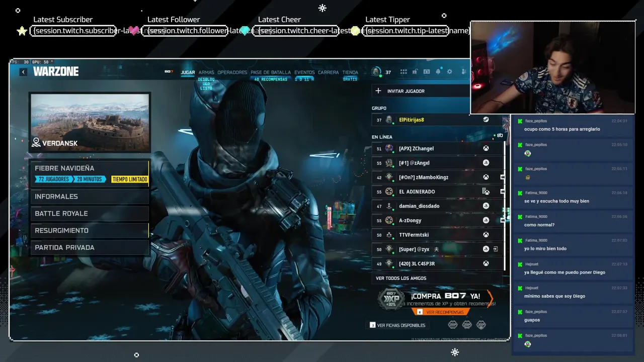Click chat message 'yo lo miro bien todo'
This screenshot has height=362, width=644.
[545, 248]
